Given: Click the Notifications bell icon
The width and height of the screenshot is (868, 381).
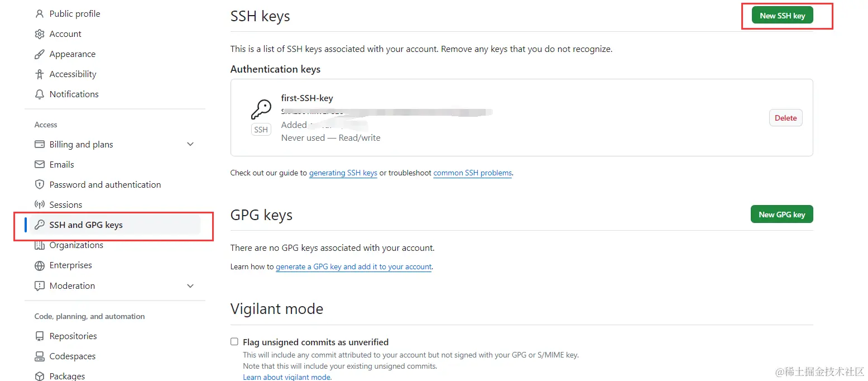Looking at the screenshot, I should [x=39, y=94].
